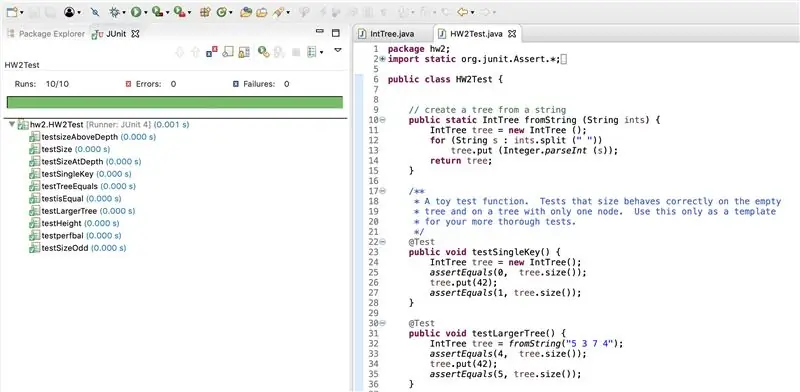Image resolution: width=800 pixels, height=392 pixels.
Task: Open the JUnit view menu triangle
Action: (338, 50)
